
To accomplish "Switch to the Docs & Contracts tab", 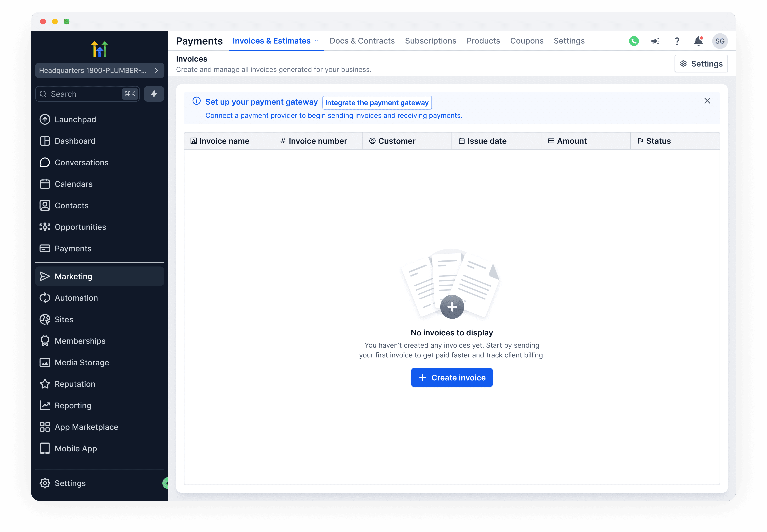I will 362,41.
